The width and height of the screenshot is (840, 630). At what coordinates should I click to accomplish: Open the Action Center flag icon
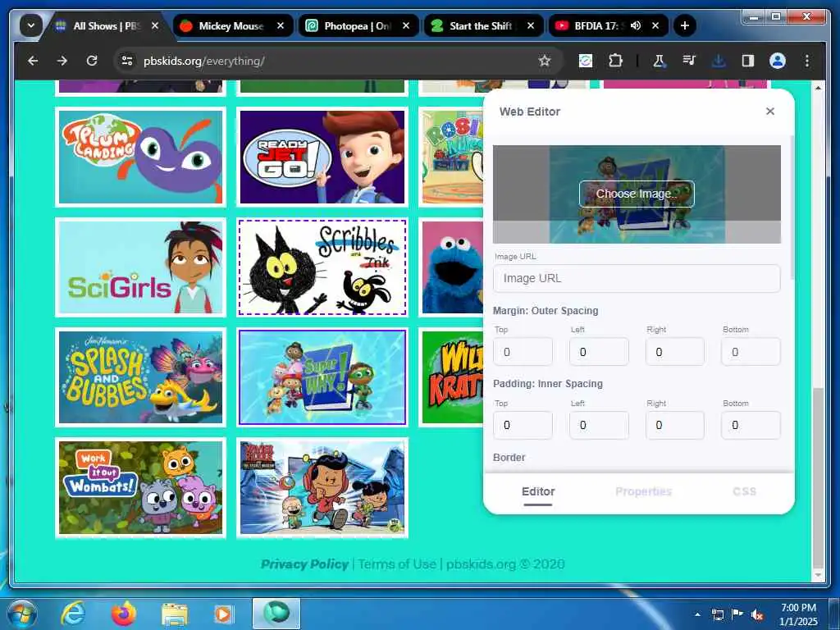[x=737, y=614]
